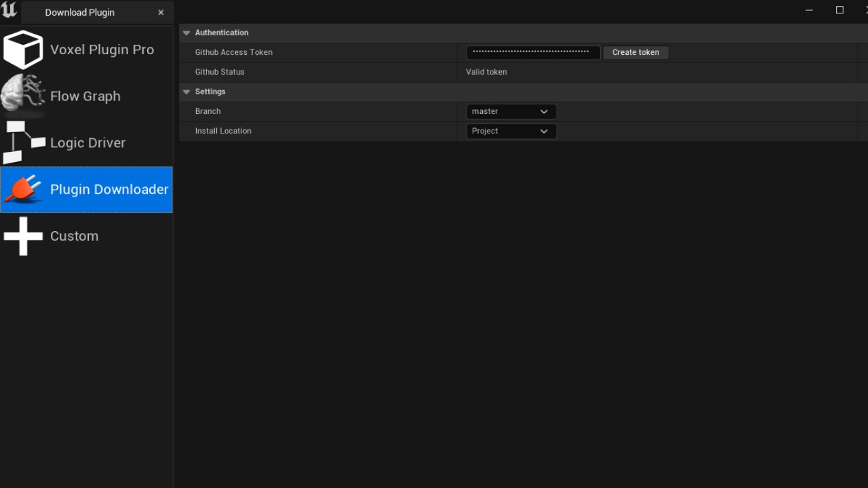Viewport: 868px width, 488px height.
Task: Focus the Github Access Token field
Action: tap(532, 52)
